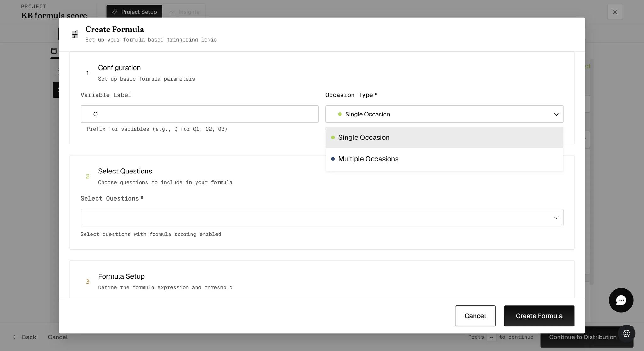This screenshot has height=351, width=644.
Task: Click the bottom-bar Cancel link
Action: [x=58, y=337]
